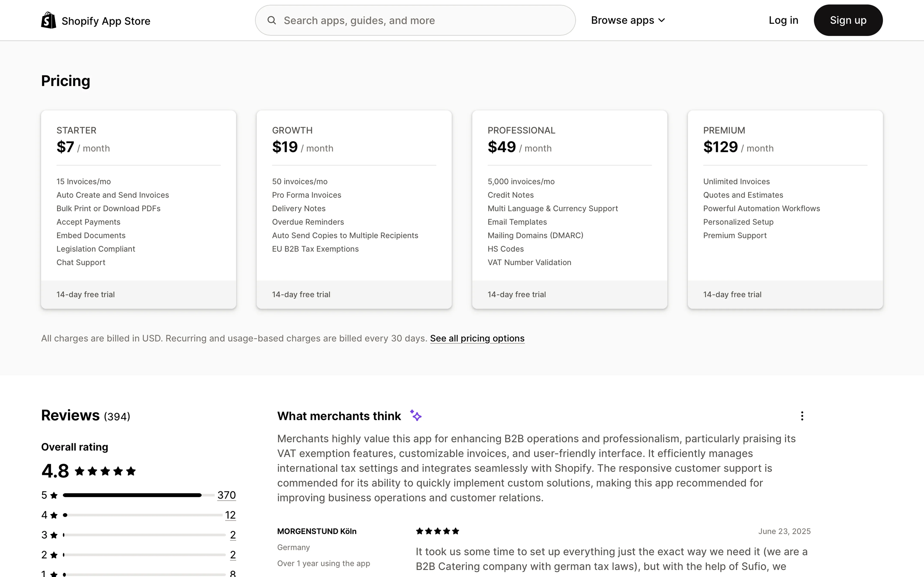The height and width of the screenshot is (577, 924).
Task: Click five-star rating on MORGENSTUND Köln review
Action: (x=437, y=531)
